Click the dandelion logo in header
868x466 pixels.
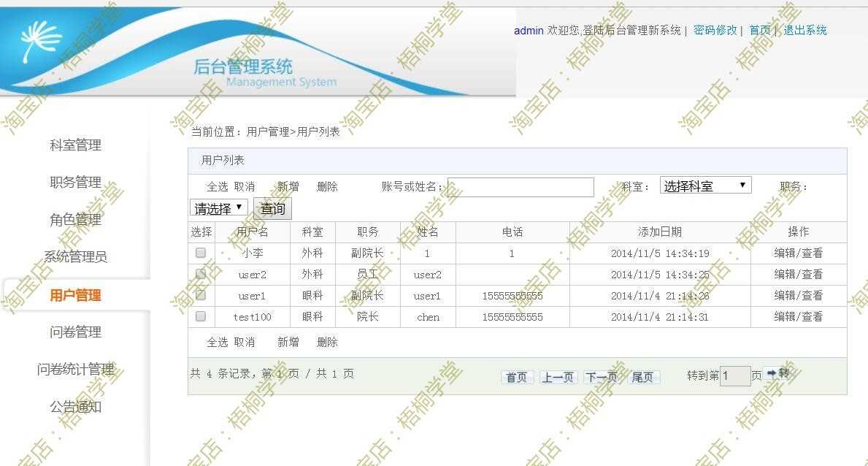point(40,40)
